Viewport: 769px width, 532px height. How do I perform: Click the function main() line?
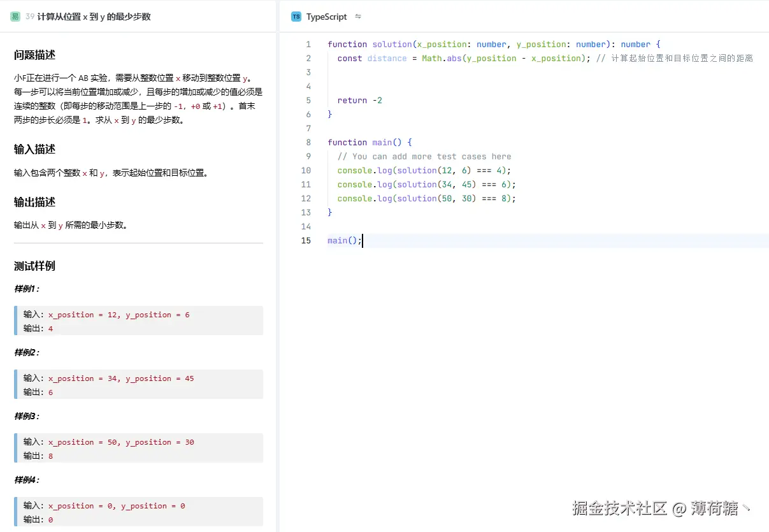pyautogui.click(x=370, y=142)
